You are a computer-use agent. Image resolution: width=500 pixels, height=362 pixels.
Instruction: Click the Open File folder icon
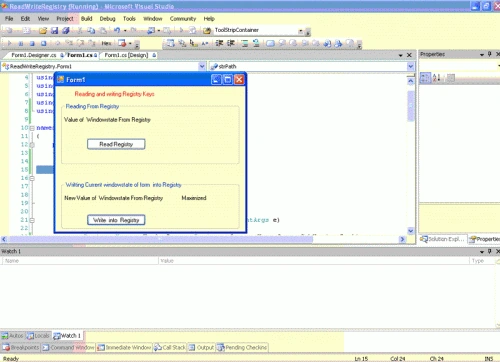[x=43, y=31]
